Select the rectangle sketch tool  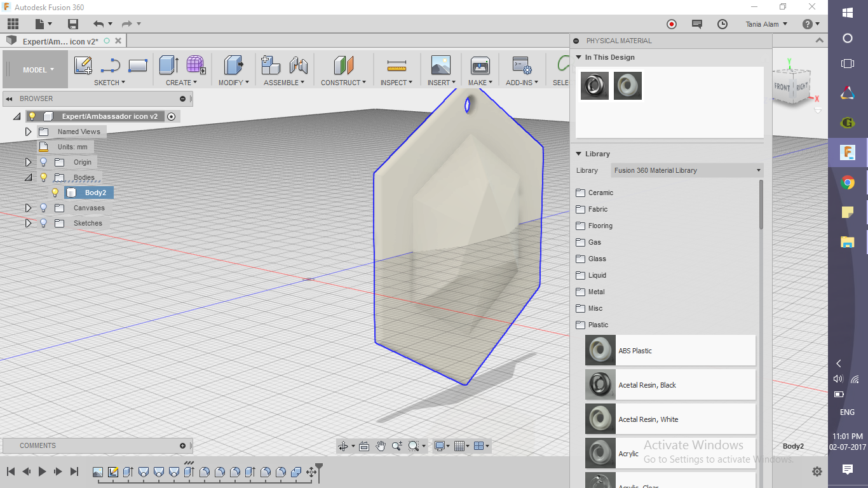[x=138, y=65]
